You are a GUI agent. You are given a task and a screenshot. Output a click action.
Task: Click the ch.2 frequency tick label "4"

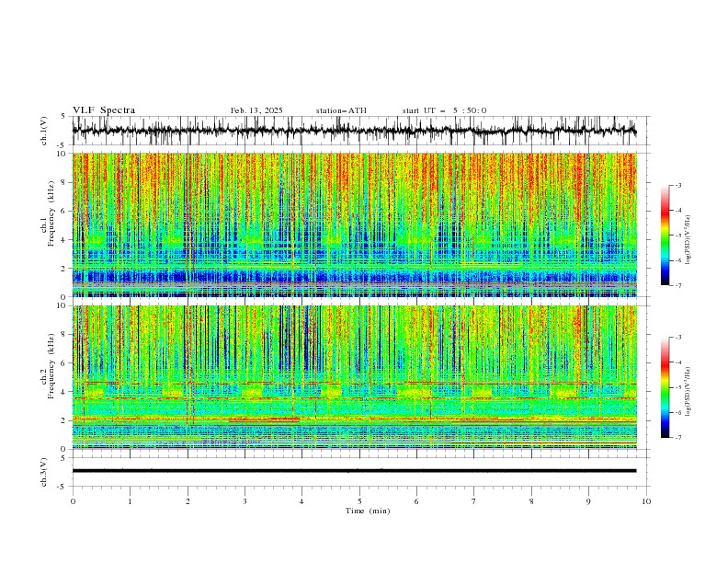(x=65, y=392)
